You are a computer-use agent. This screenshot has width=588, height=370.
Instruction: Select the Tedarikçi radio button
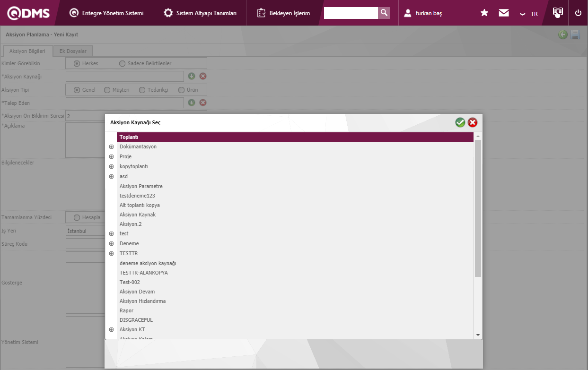141,90
